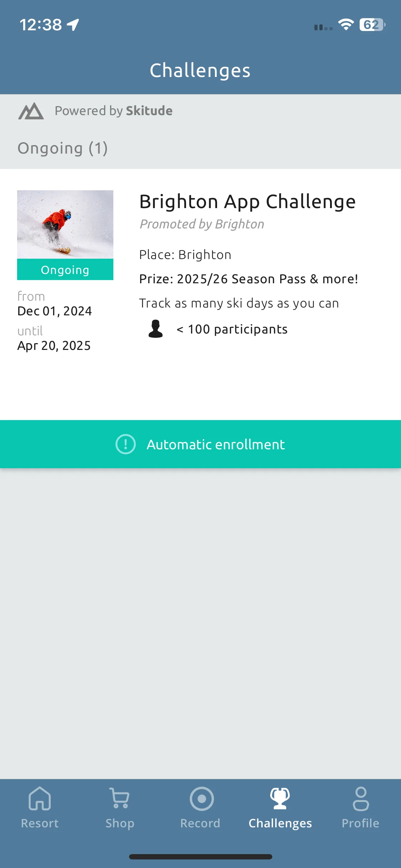This screenshot has width=401, height=868.
Task: Select the Record circle icon
Action: point(202,799)
